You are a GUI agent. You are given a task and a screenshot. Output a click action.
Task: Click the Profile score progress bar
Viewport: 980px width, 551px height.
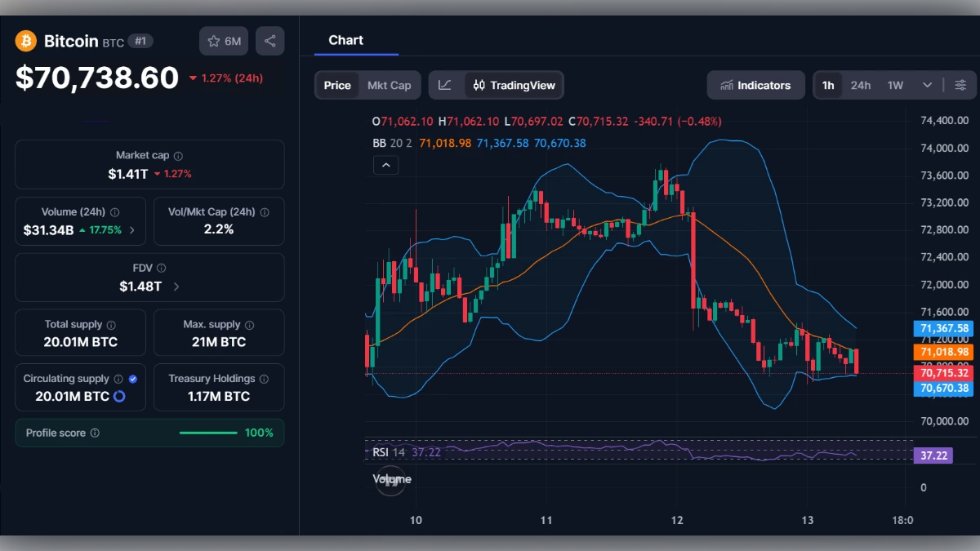click(208, 433)
